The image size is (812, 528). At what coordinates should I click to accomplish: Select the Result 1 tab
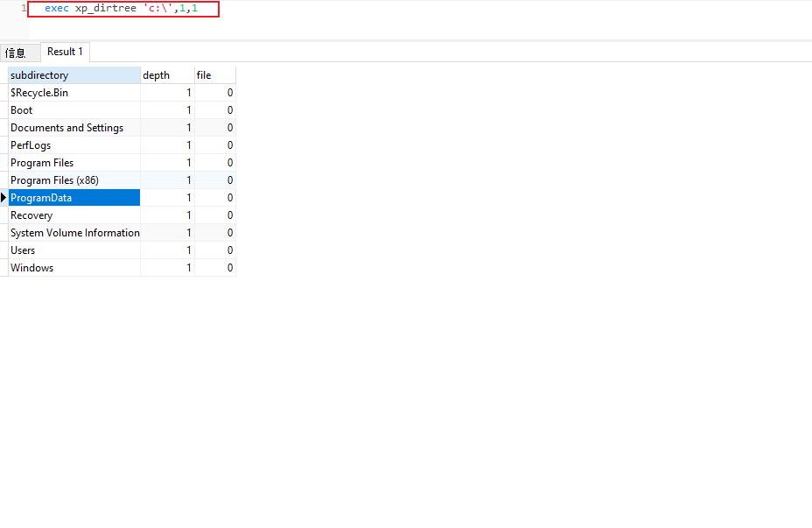(x=65, y=52)
